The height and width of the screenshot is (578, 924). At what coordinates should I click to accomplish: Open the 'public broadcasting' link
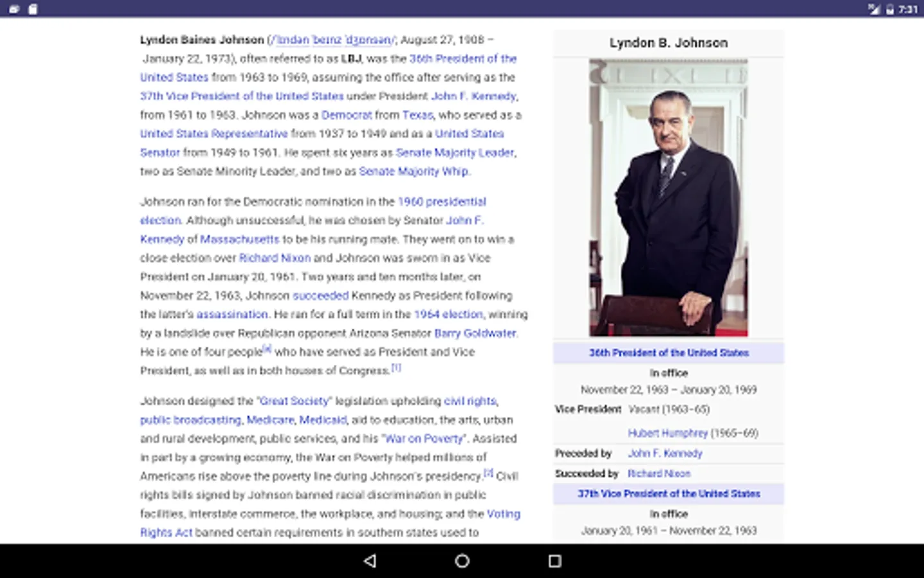pyautogui.click(x=191, y=420)
